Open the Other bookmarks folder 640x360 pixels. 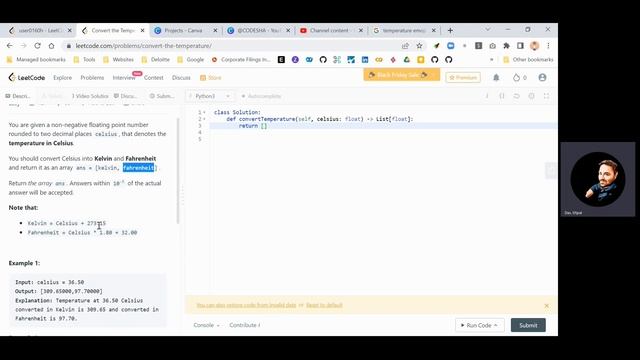(x=528, y=60)
